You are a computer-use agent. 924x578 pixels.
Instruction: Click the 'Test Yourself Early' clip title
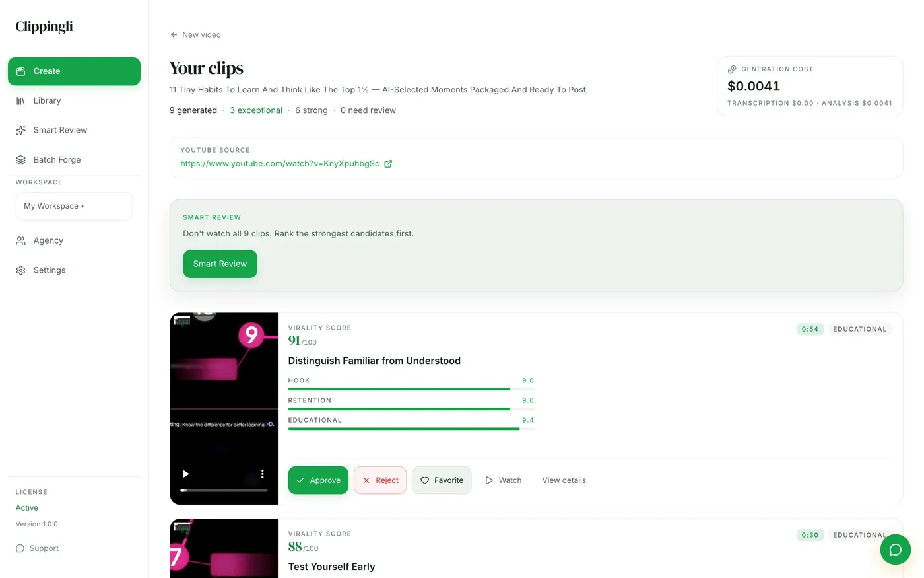pos(331,567)
